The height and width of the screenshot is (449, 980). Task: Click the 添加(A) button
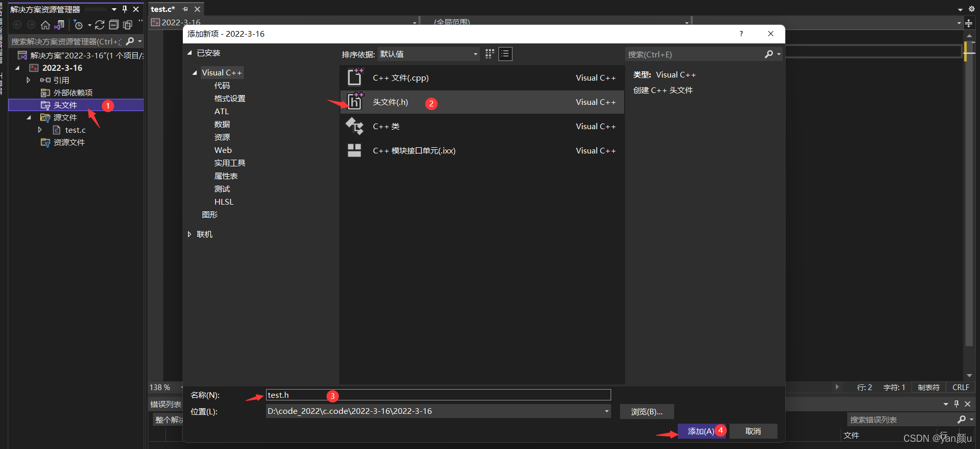click(702, 431)
